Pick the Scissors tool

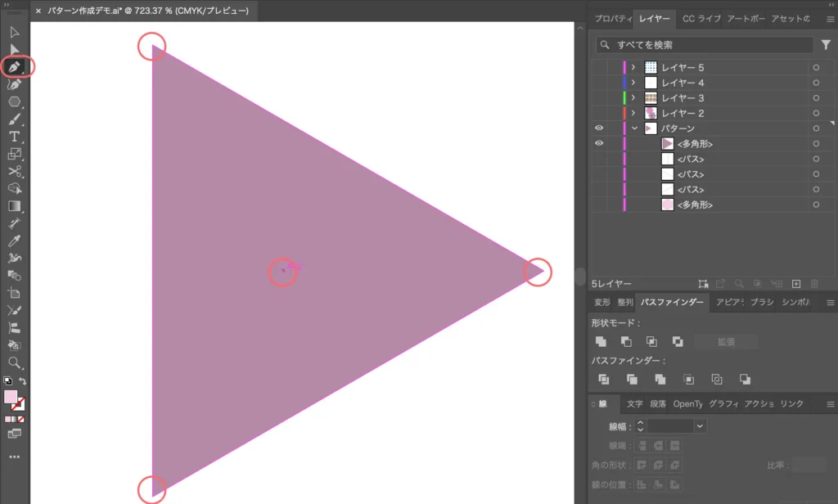(x=14, y=171)
